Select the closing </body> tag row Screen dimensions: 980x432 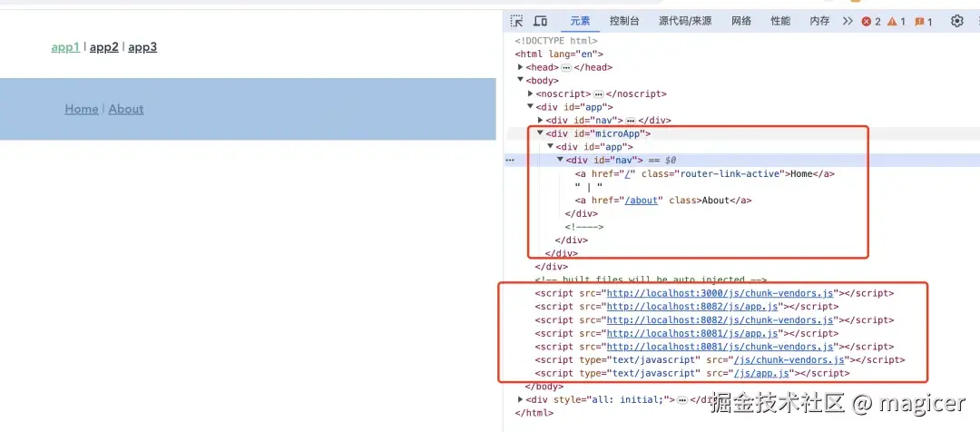[544, 387]
